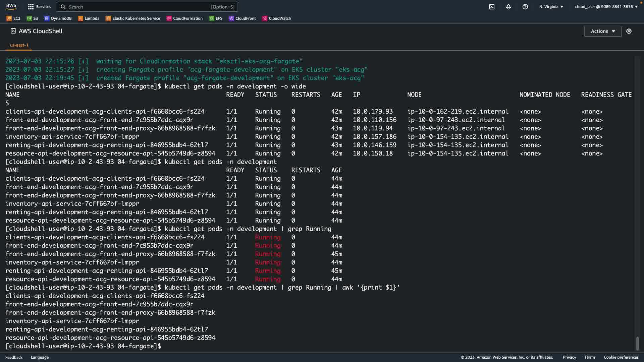Screen dimensions: 644x362
Task: Open CloudWatch bookmark shortcut
Action: point(277,18)
